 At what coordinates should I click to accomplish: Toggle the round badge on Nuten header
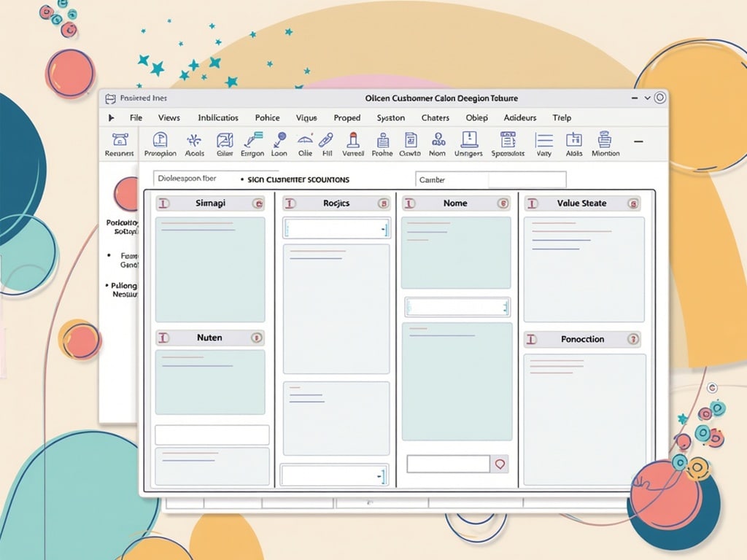(x=256, y=338)
